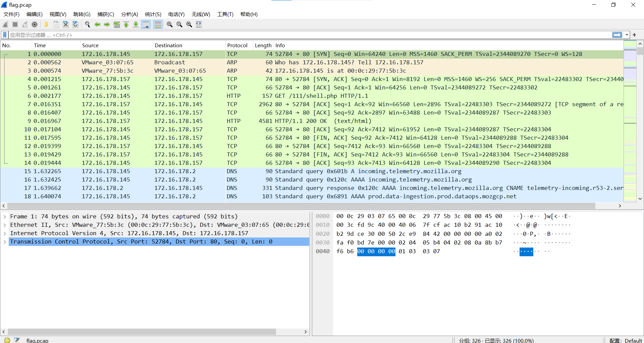644x343 pixels.
Task: Expand the Frame 1 tree row
Action: (5, 217)
